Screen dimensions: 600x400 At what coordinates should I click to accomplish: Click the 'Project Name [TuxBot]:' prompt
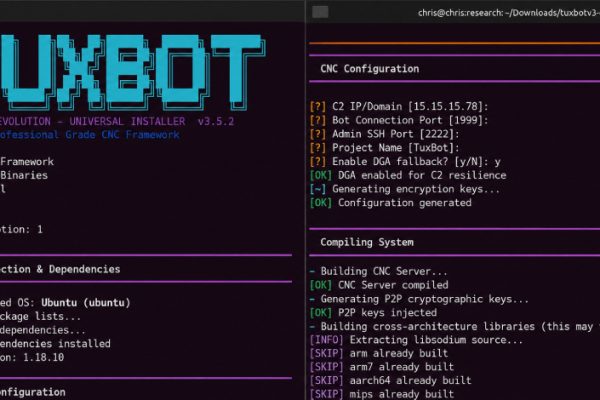click(385, 148)
